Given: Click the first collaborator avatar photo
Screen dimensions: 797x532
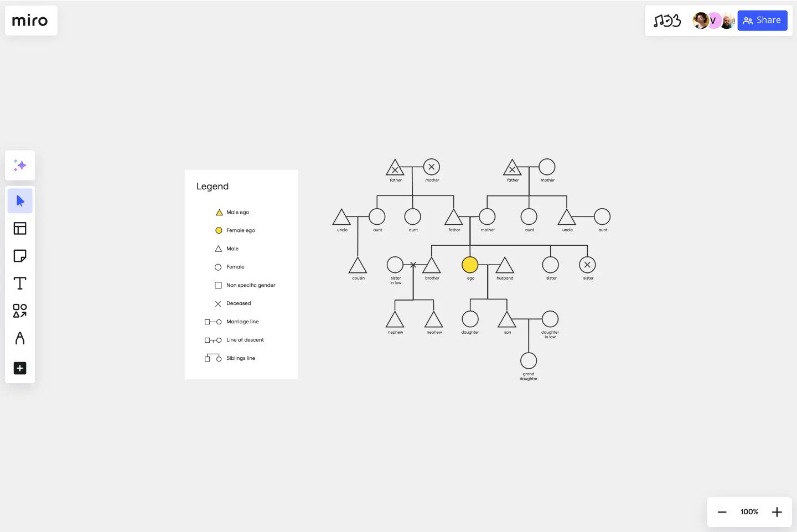Looking at the screenshot, I should 700,20.
